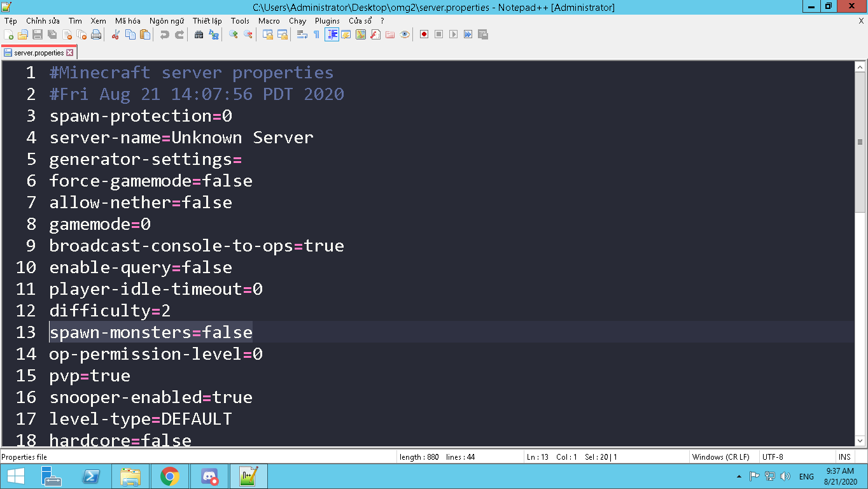The width and height of the screenshot is (868, 489).
Task: Toggle the indent guide toolbar button
Action: (x=332, y=34)
